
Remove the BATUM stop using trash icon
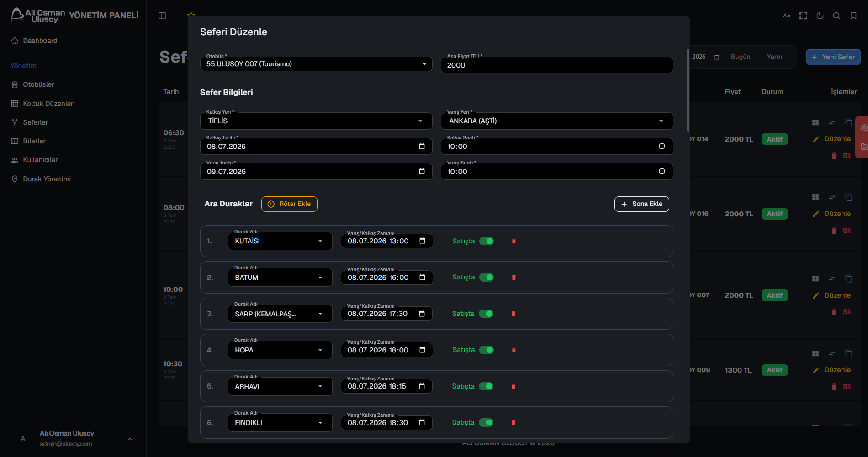pos(513,278)
